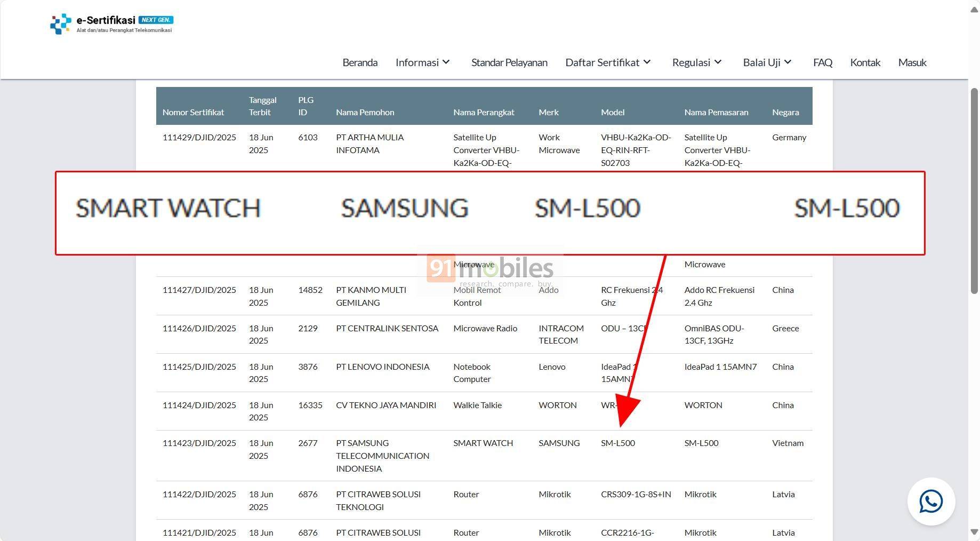This screenshot has width=980, height=541.
Task: Open the FAQ page
Action: tap(823, 62)
